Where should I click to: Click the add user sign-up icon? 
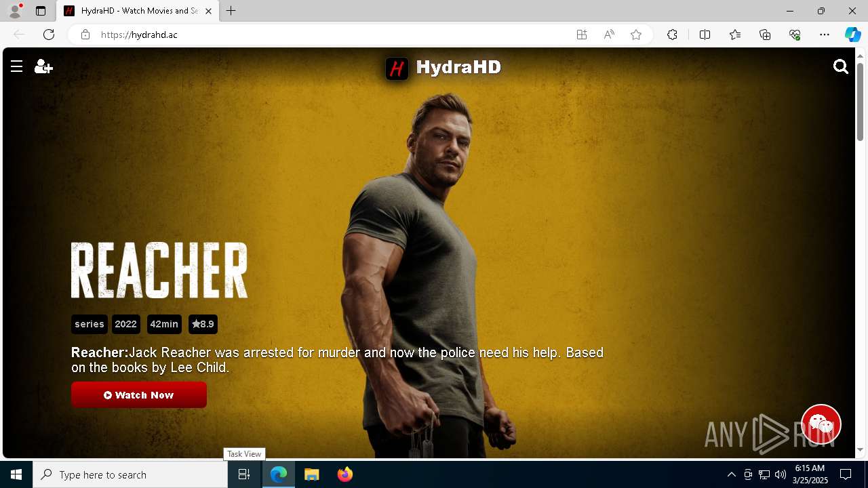point(43,66)
